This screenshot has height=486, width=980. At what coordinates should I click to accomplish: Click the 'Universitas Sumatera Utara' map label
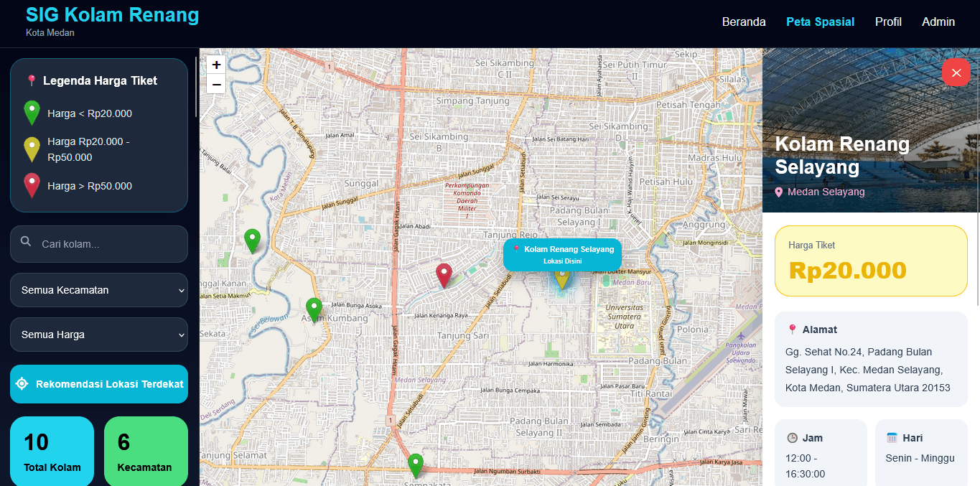point(624,317)
